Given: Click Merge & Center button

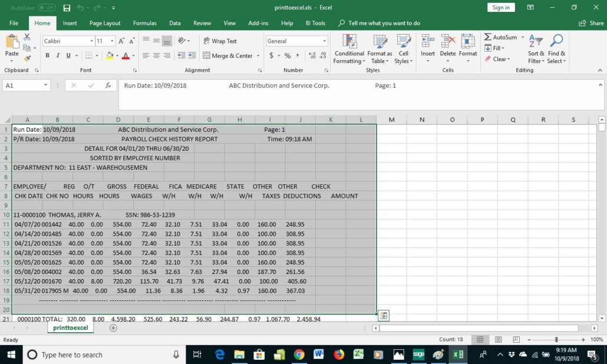Looking at the screenshot, I should [x=227, y=56].
